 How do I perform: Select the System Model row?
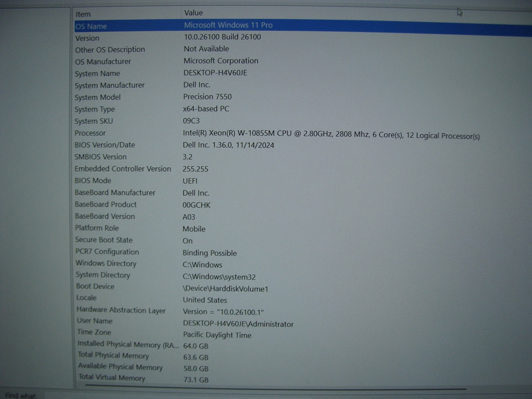point(97,97)
